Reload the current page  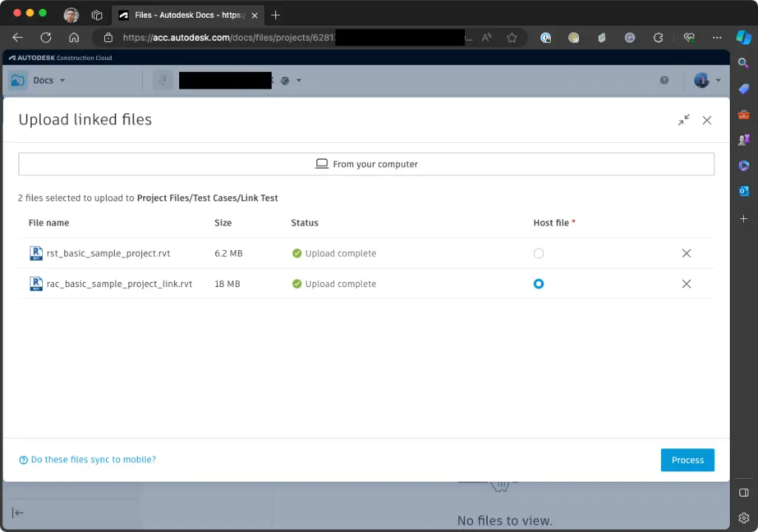pyautogui.click(x=46, y=38)
